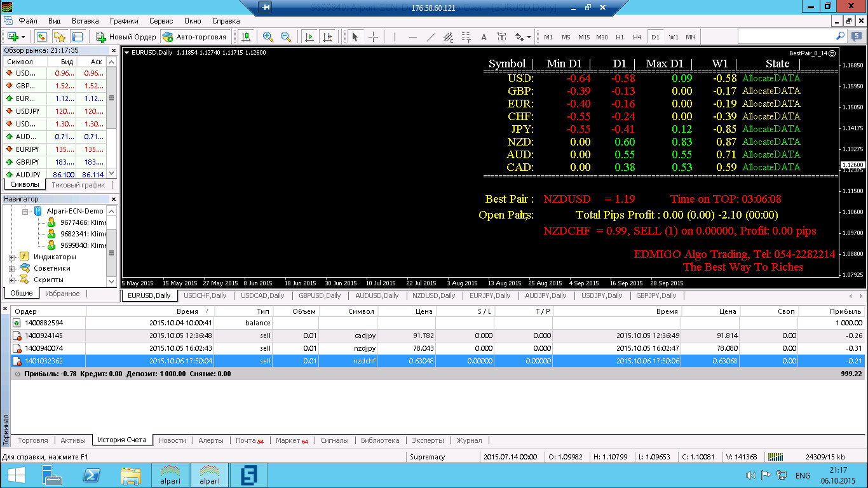The image size is (868, 488).
Task: Click Navigator scrollbar up arrow
Action: click(x=112, y=210)
